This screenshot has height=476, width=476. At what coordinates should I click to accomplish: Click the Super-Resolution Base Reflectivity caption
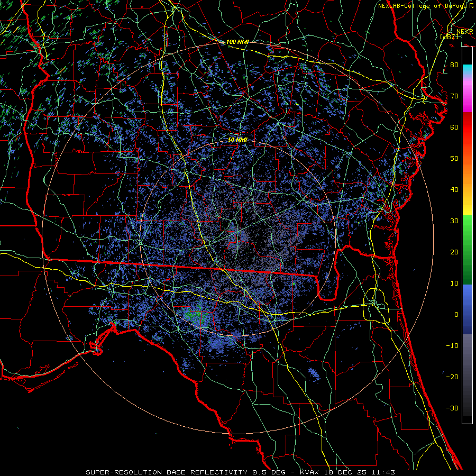[241, 472]
